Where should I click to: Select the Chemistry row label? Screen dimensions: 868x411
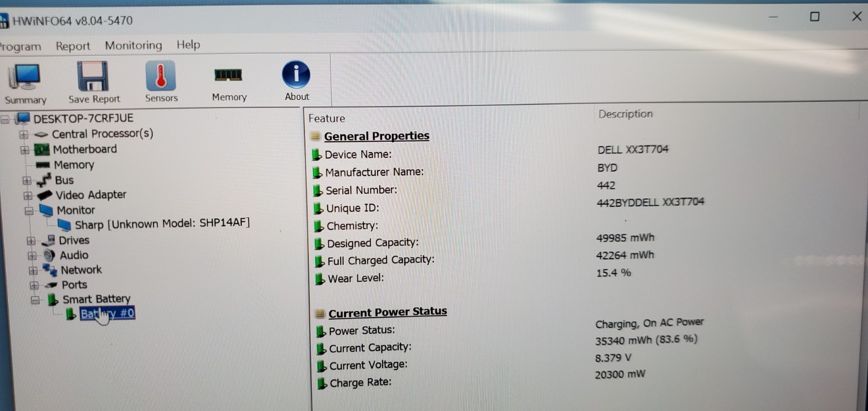(352, 226)
